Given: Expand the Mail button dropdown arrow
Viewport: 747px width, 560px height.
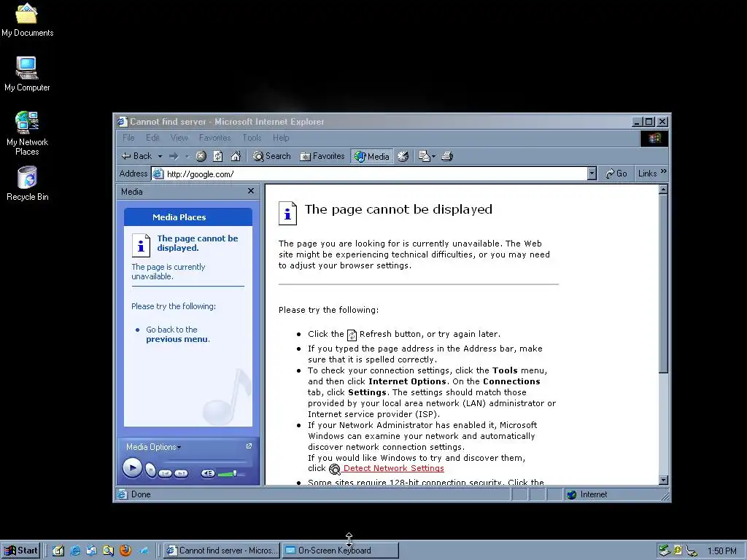Looking at the screenshot, I should 433,156.
